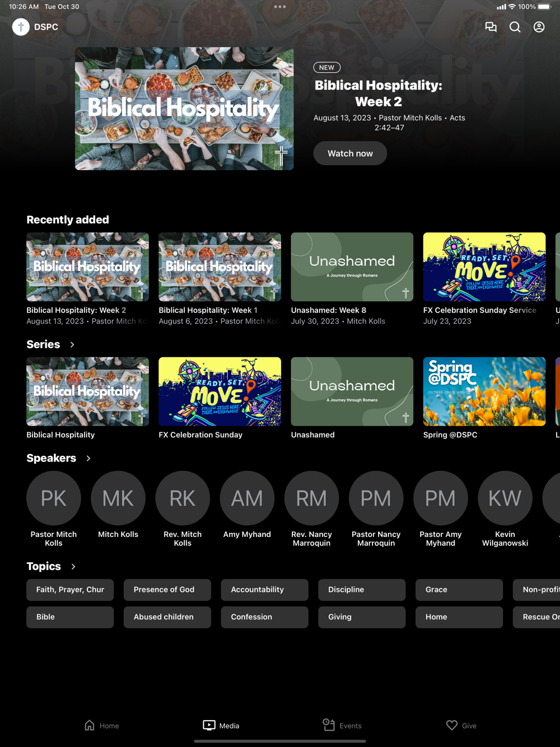Select the Confession topic
The height and width of the screenshot is (747, 560).
(x=264, y=617)
